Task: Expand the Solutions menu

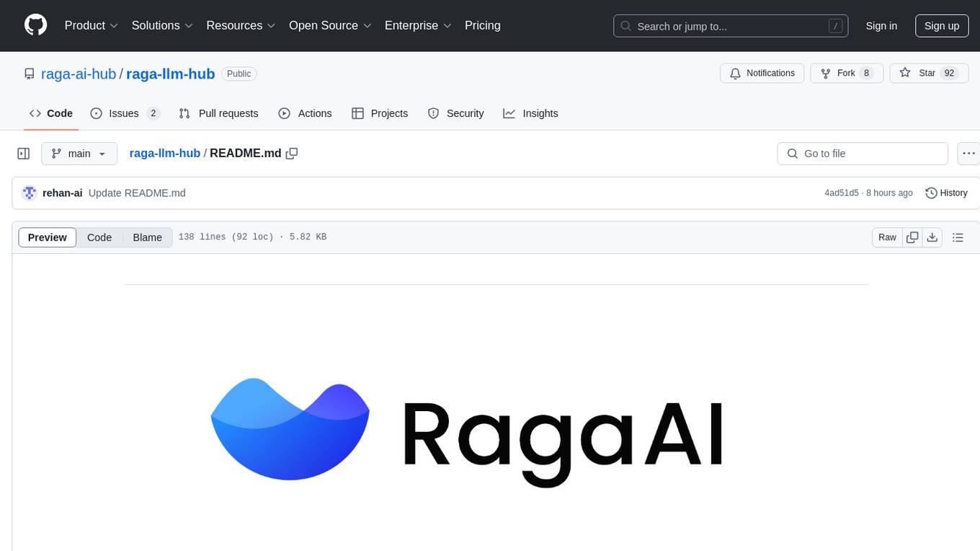Action: 162,25
